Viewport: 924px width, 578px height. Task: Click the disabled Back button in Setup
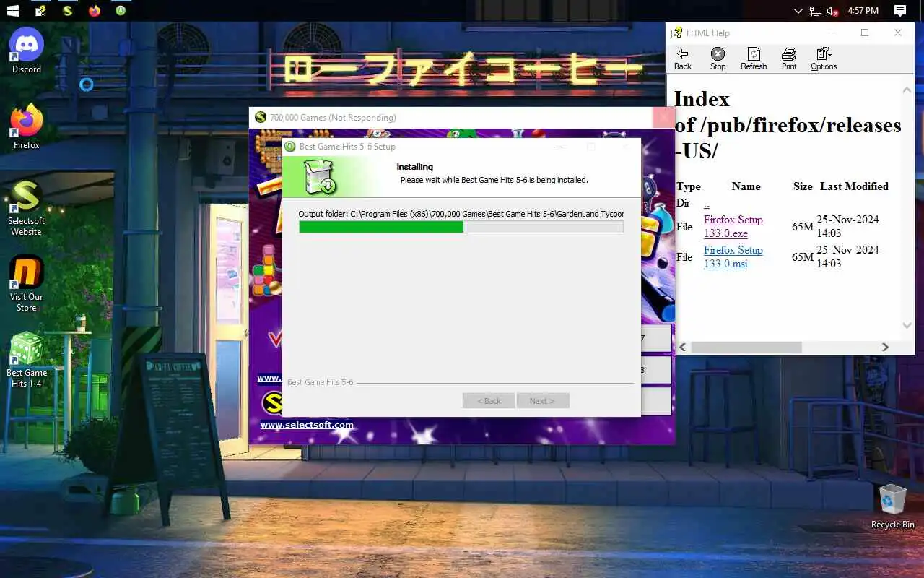pos(489,401)
